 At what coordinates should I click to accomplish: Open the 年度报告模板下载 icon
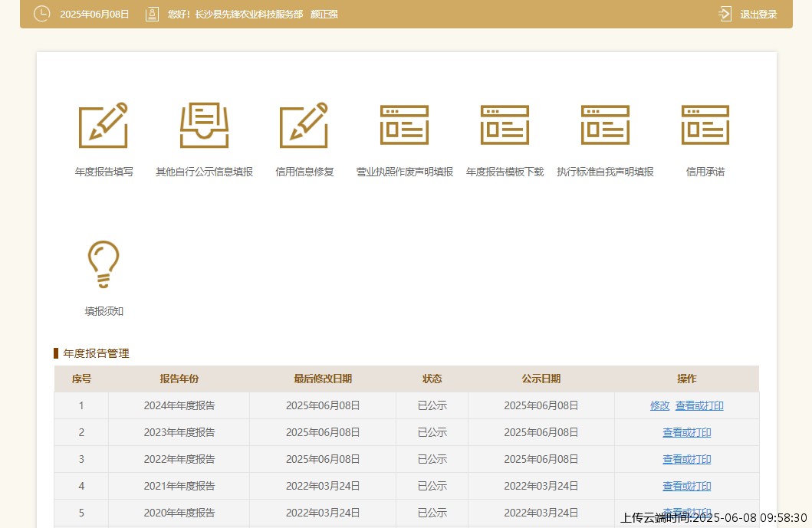click(505, 125)
